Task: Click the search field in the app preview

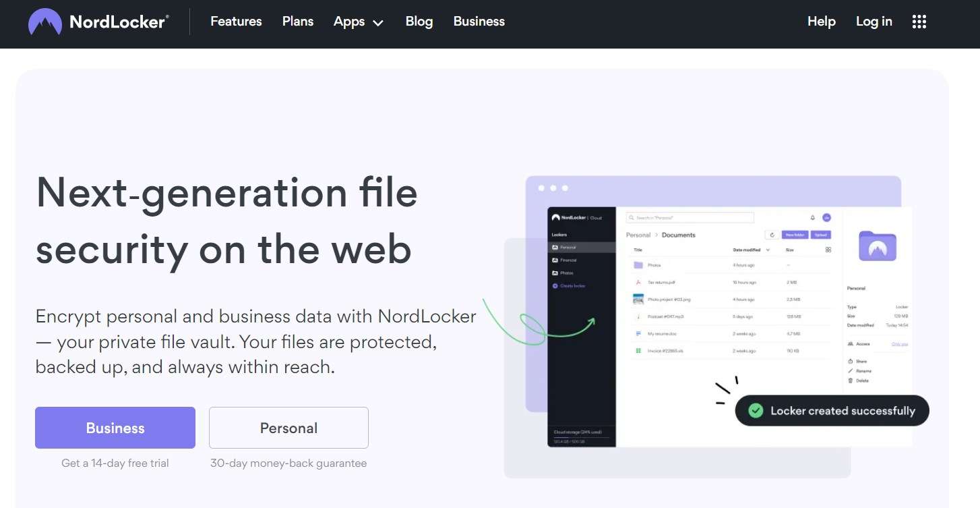Action: pos(690,218)
